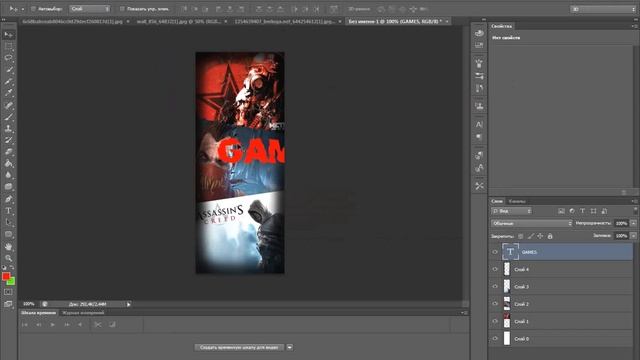Hide layer Слой 2
Viewport: 640px width, 360px height.
[x=495, y=304]
